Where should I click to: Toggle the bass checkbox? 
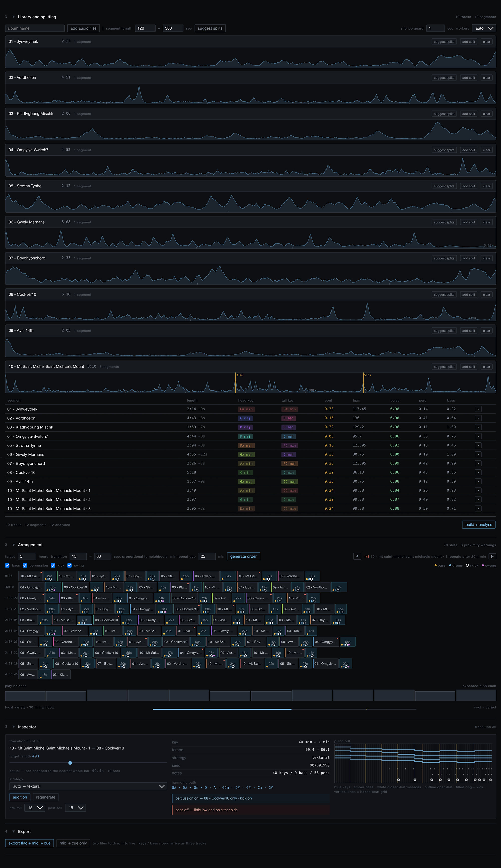[x=7, y=565]
